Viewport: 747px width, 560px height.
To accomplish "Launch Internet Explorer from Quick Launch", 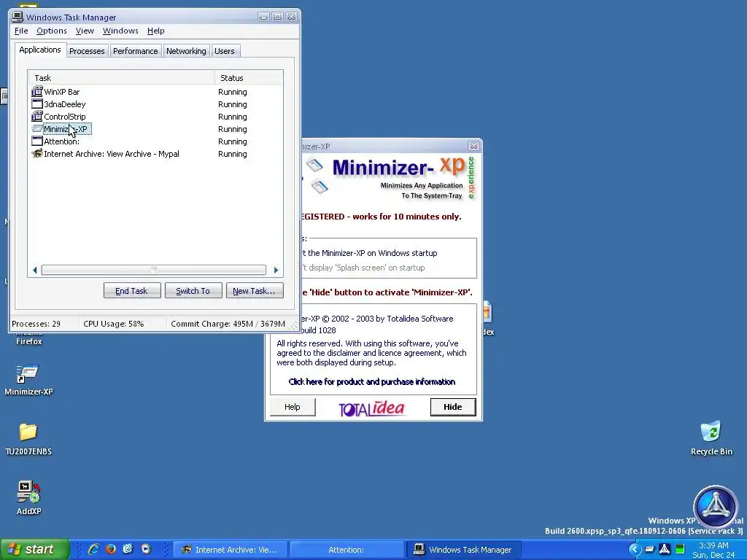I will coord(93,549).
